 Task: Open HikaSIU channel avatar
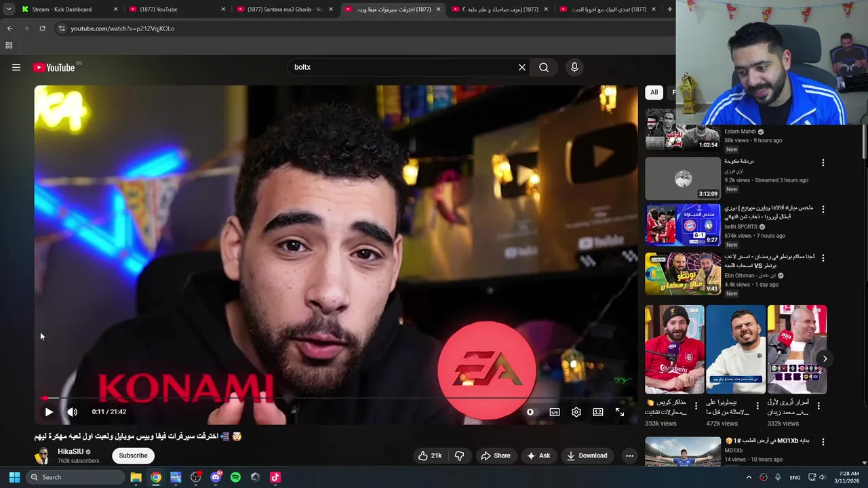pos(41,456)
